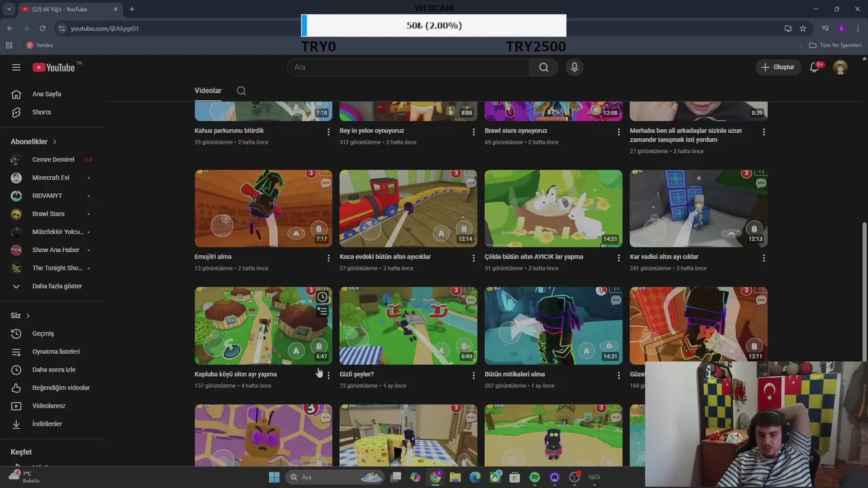The image size is (868, 488).
Task: Expand the Abonelikler section
Action: [34, 142]
